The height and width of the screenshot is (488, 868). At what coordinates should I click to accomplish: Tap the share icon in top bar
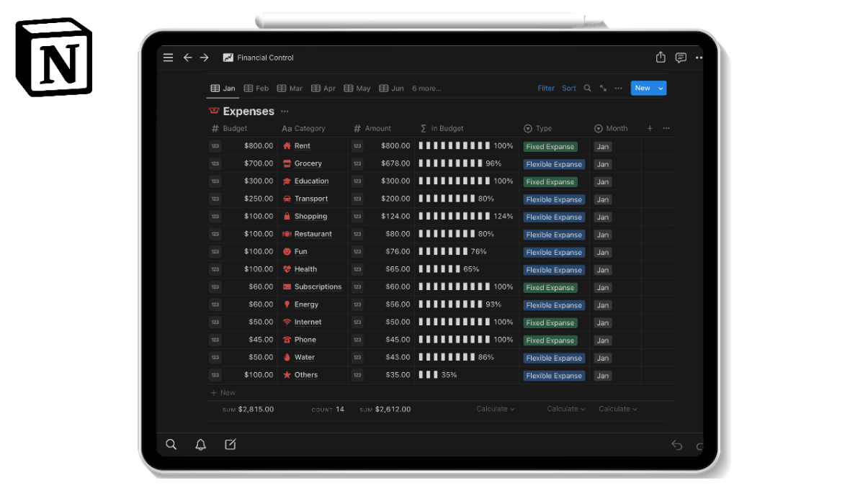(x=661, y=58)
